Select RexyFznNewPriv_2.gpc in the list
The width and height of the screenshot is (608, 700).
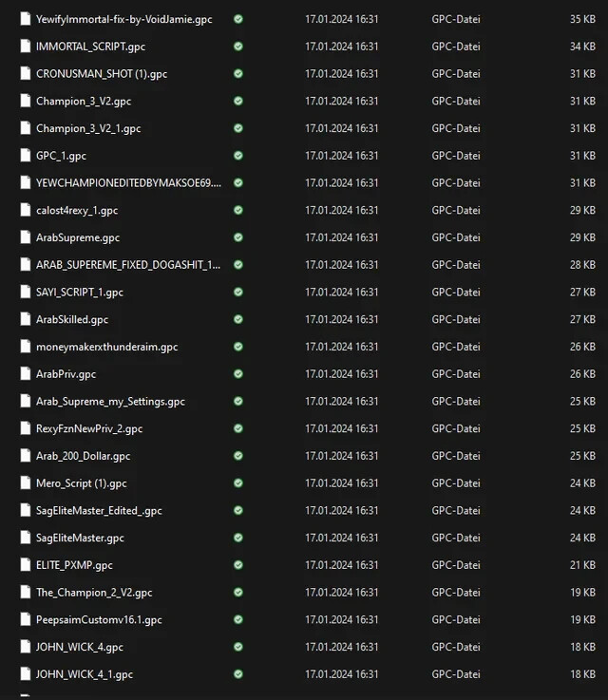pyautogui.click(x=89, y=428)
